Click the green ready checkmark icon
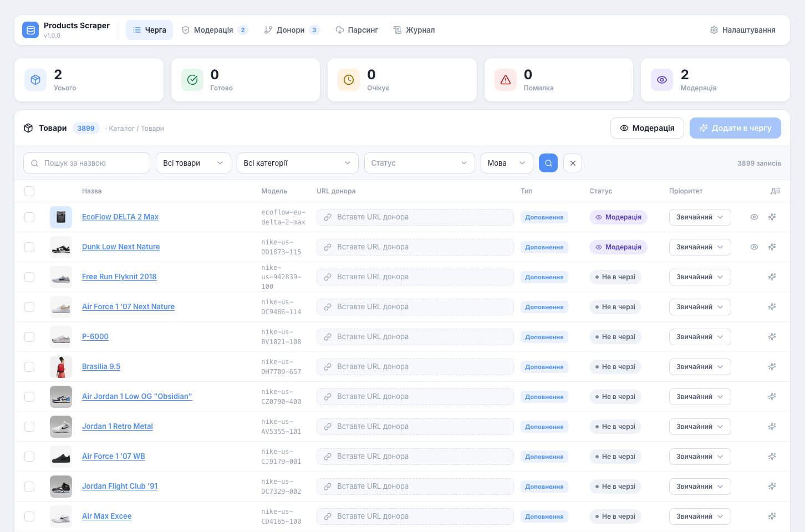This screenshot has height=532, width=805. tap(192, 80)
